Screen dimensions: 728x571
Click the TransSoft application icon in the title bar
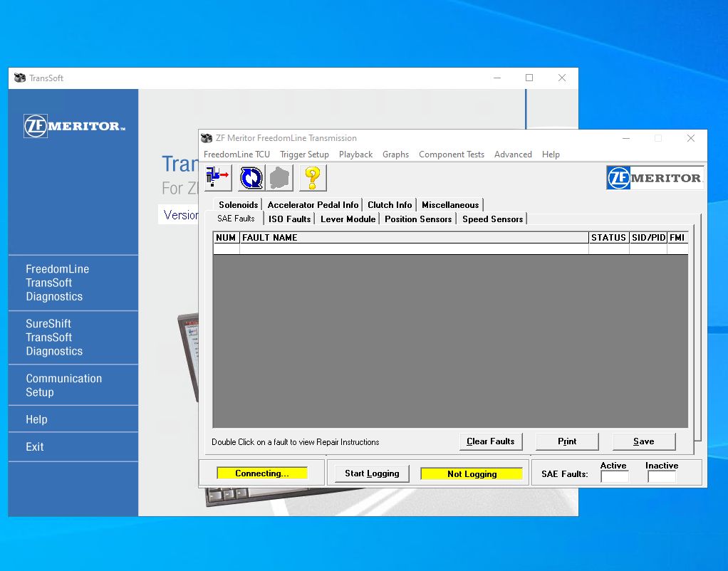tap(18, 78)
